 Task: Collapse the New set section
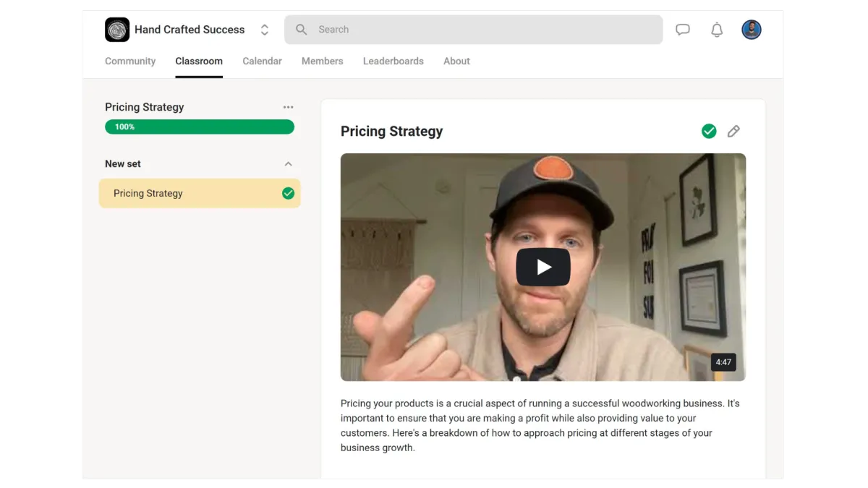tap(289, 164)
